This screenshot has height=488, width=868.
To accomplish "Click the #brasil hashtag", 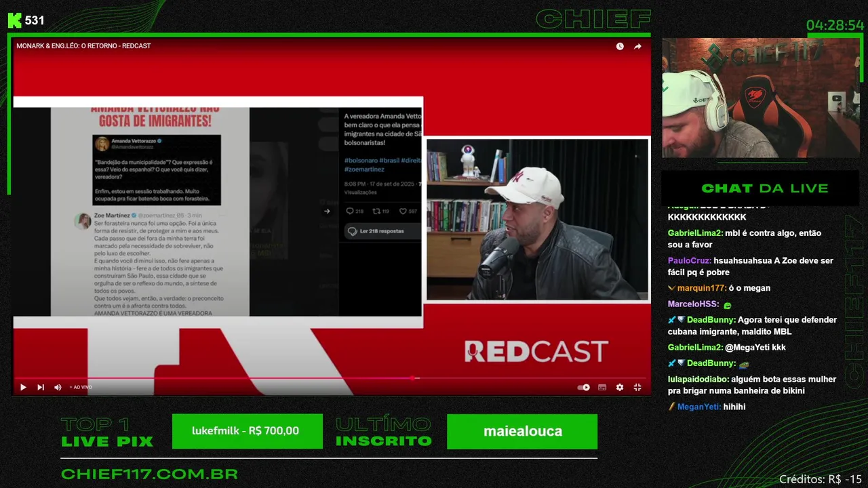I will point(388,160).
